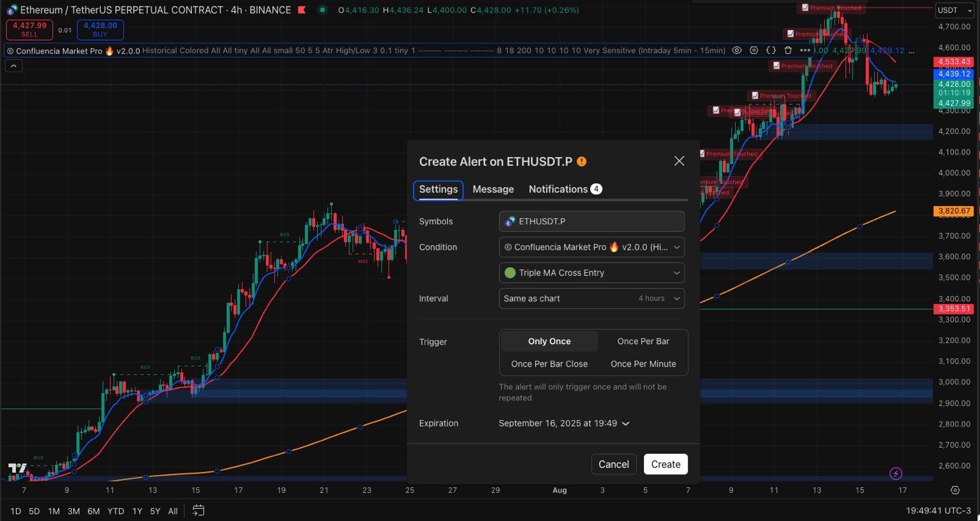Click the Cancel button
Screen dimensions: 980x521
[614, 464]
